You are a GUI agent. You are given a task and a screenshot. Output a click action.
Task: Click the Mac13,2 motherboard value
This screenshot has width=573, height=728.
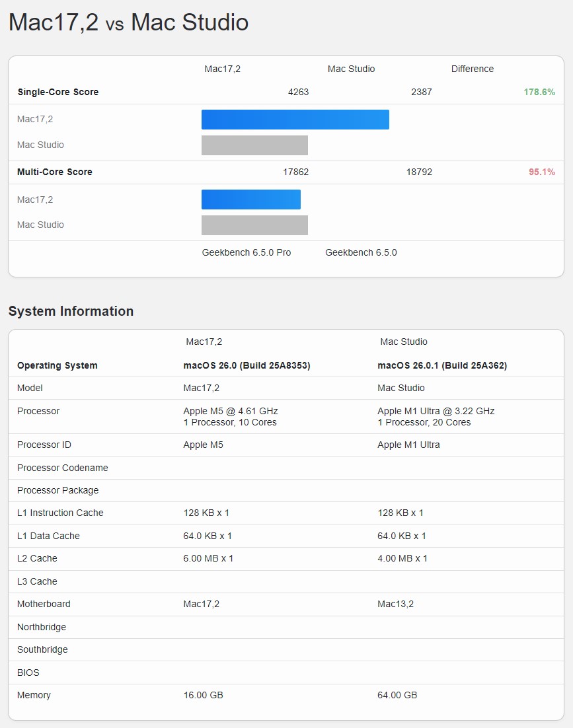click(x=395, y=604)
